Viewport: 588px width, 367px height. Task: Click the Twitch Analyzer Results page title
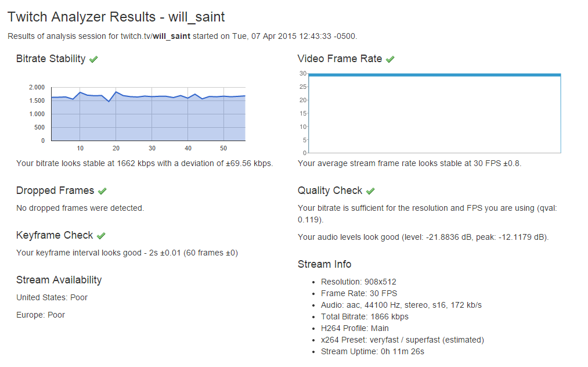[116, 17]
